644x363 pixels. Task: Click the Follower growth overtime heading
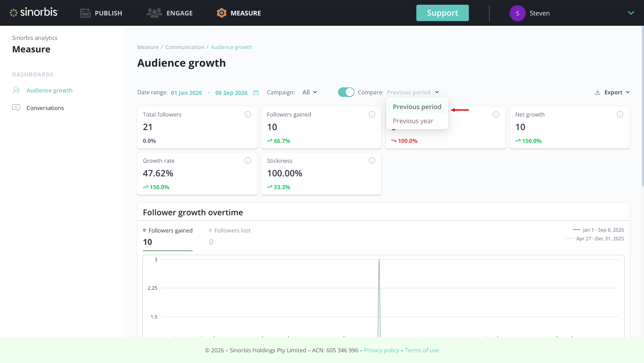coord(193,213)
